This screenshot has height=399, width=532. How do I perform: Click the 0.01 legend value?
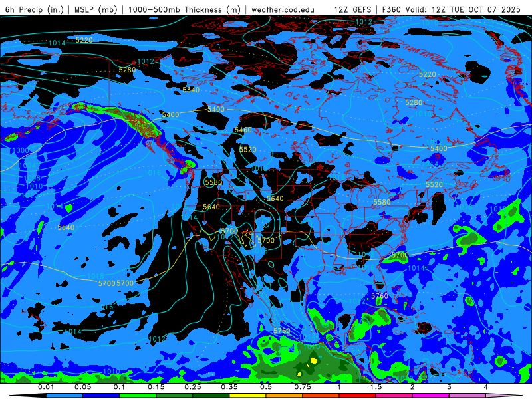46,387
